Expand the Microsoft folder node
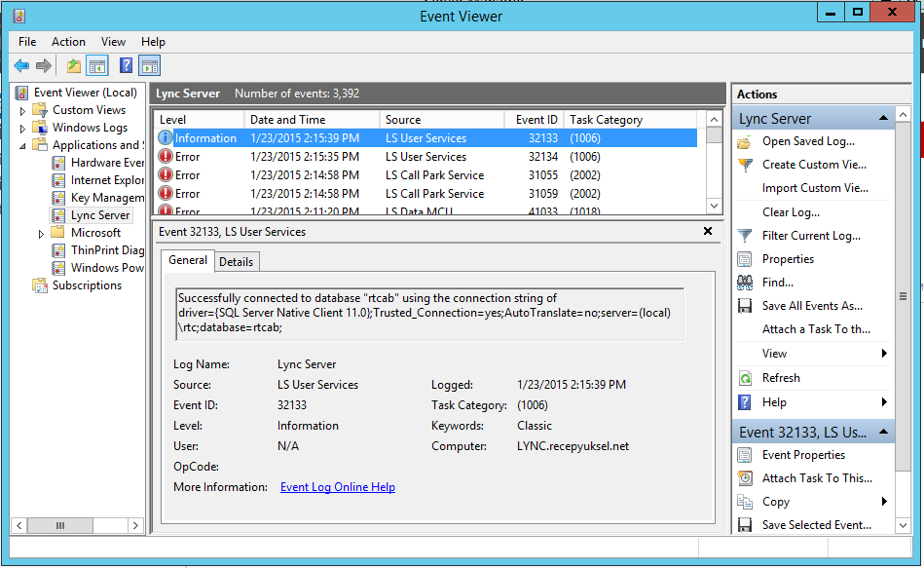Viewport: 924px width, 568px height. coord(41,234)
